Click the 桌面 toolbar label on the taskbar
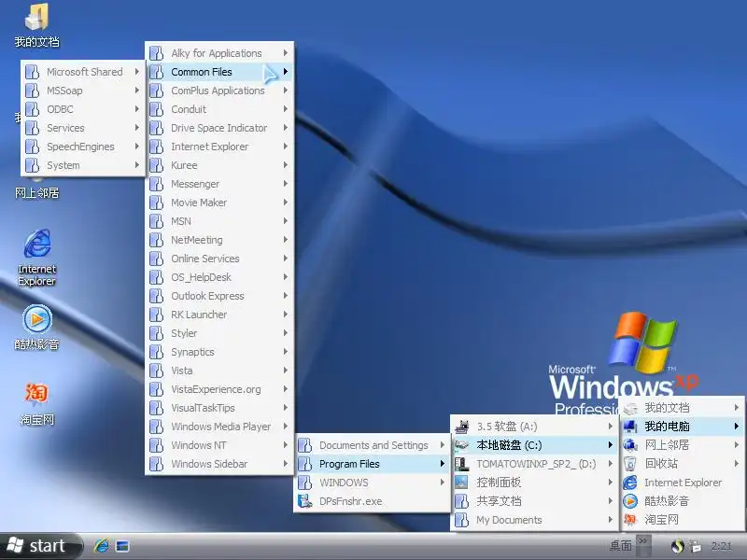747x560 pixels. coord(621,545)
